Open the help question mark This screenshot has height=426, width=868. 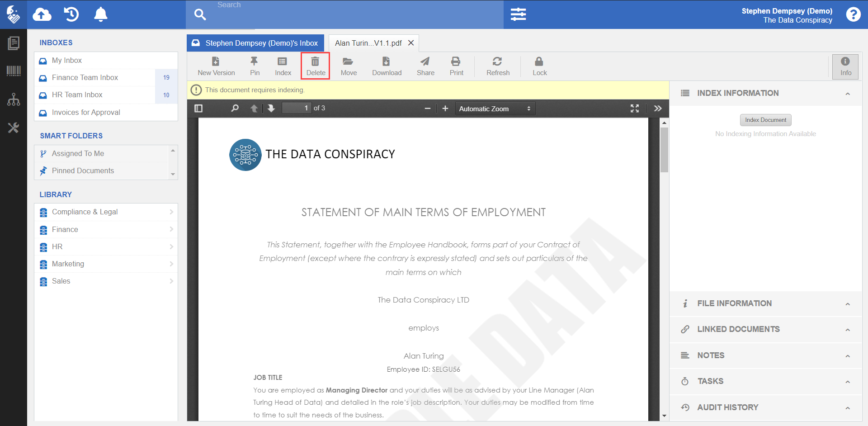pos(853,14)
